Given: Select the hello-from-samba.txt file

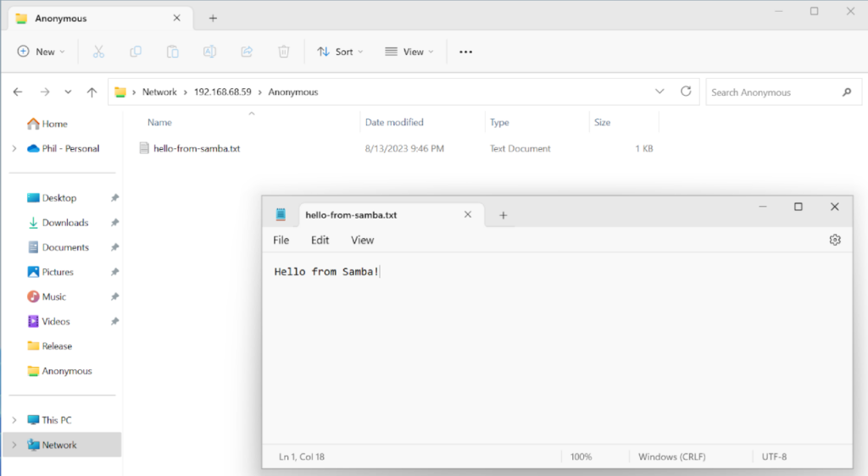Looking at the screenshot, I should 196,148.
